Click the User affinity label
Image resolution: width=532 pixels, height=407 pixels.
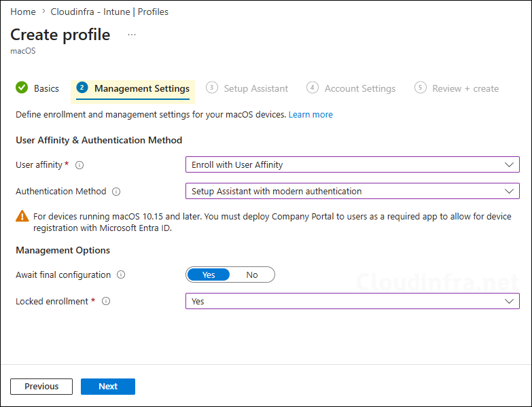39,165
